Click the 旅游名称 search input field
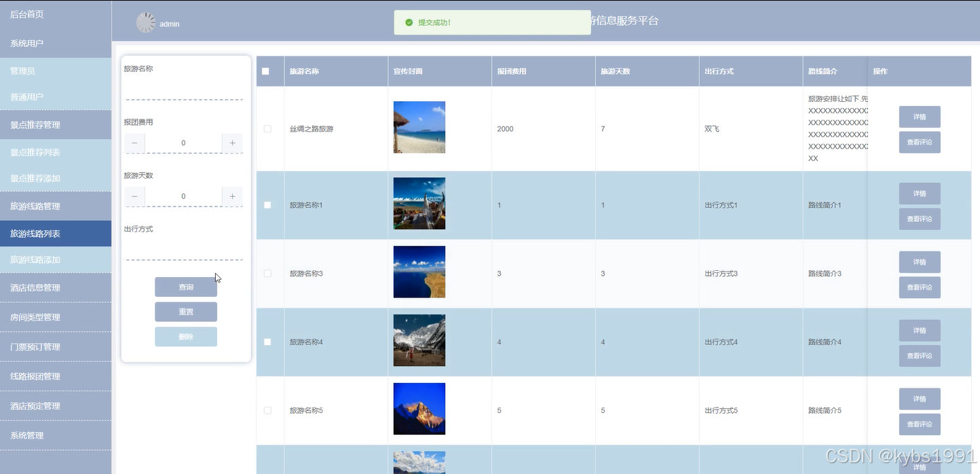The width and height of the screenshot is (980, 474). (x=183, y=90)
